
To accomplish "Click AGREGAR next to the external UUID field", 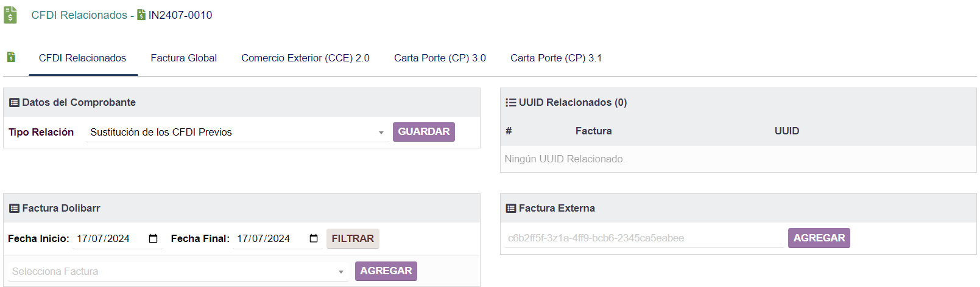I will pyautogui.click(x=819, y=238).
